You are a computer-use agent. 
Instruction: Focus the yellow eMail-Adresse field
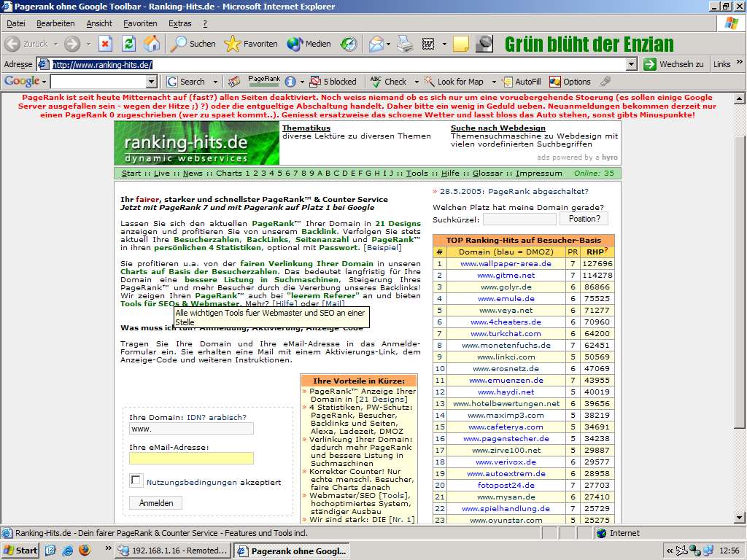pos(191,458)
